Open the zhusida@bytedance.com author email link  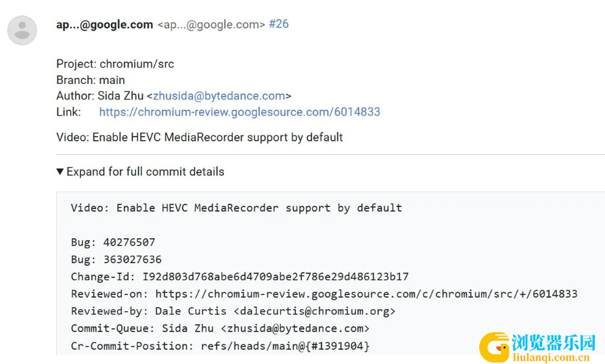click(219, 95)
